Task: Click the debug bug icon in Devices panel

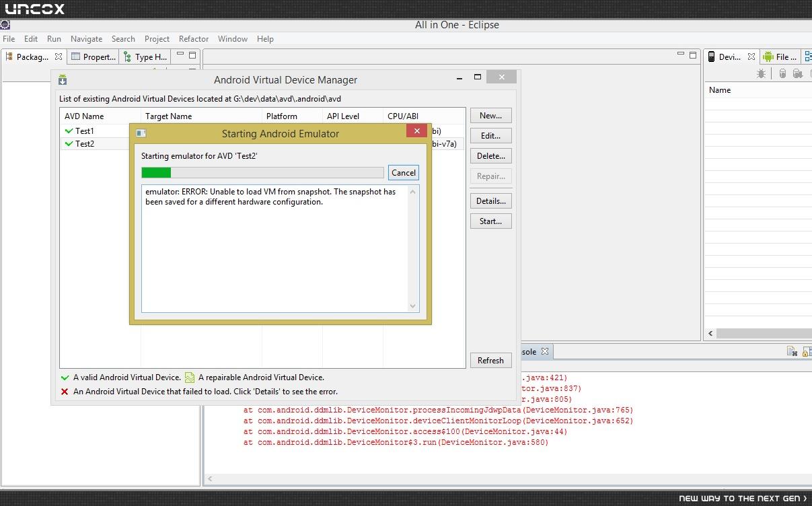Action: [761, 74]
